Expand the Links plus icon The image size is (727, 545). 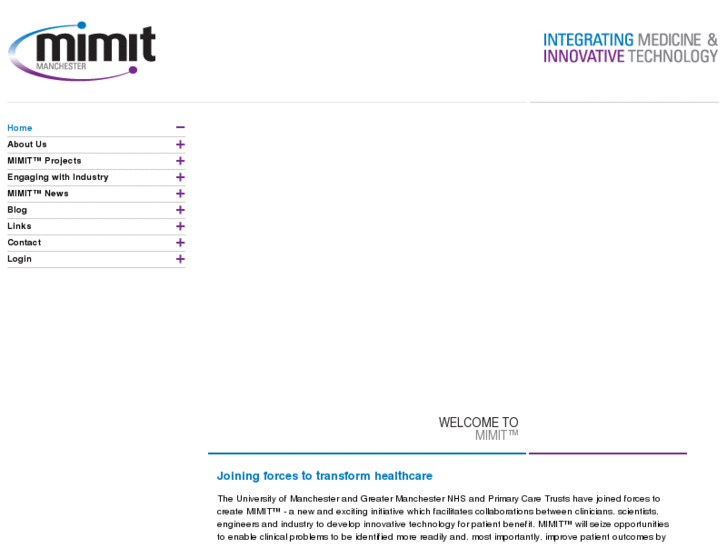coord(180,226)
